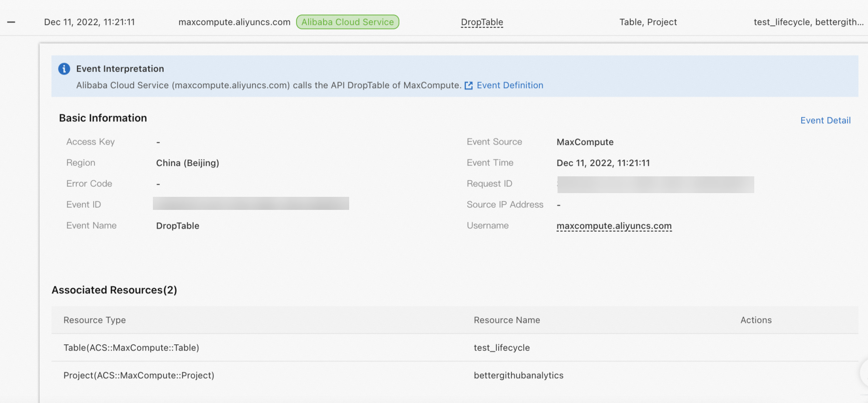The image size is (868, 403).
Task: Open the Event Detail link
Action: tap(825, 120)
